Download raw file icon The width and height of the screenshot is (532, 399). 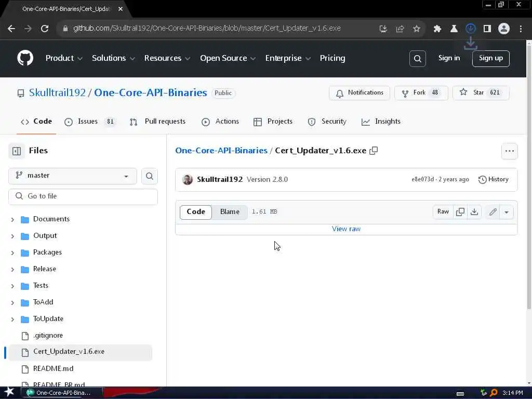(x=474, y=212)
